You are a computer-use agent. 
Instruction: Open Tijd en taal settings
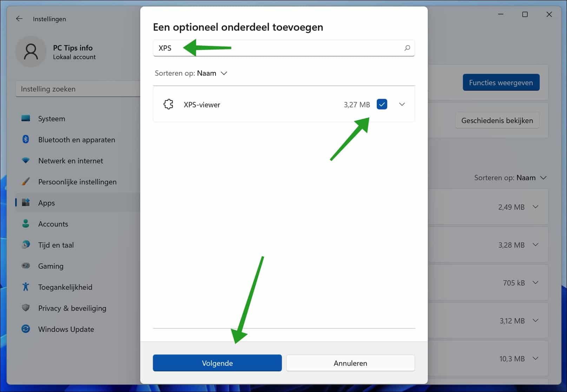(55, 245)
